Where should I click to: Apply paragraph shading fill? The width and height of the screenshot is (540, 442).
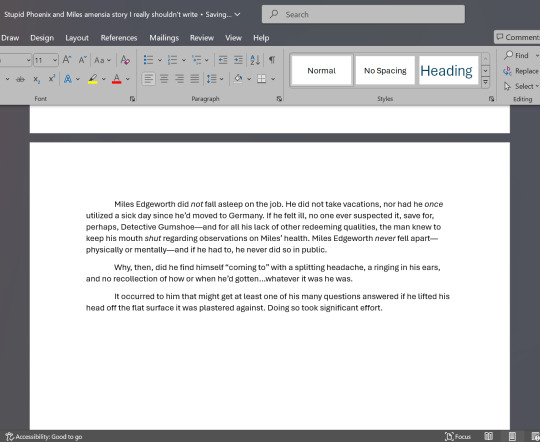(238, 79)
